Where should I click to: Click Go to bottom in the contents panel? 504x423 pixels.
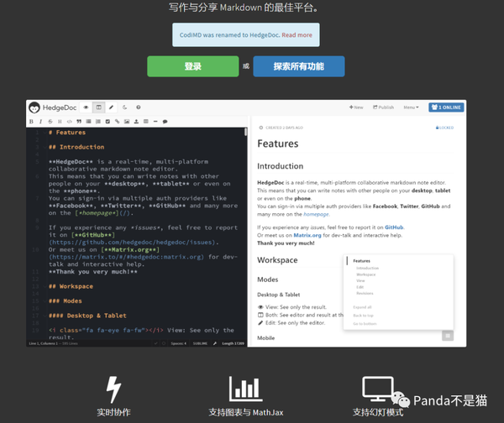pos(365,324)
